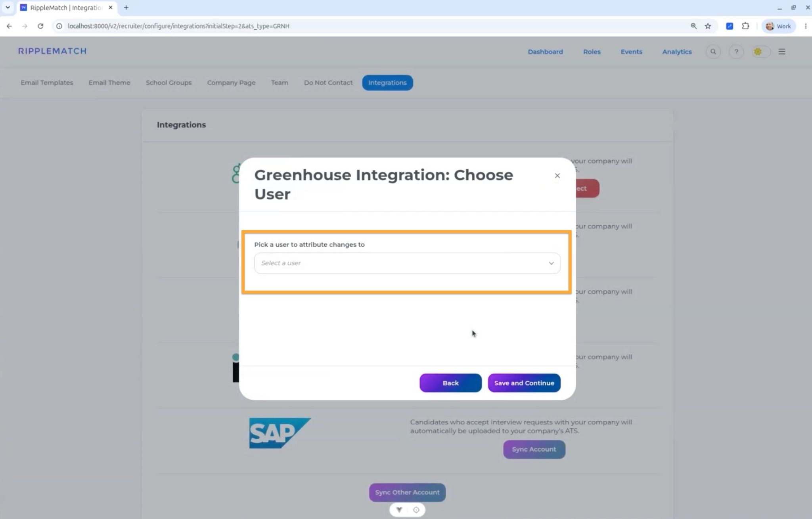Screen dimensions: 812x519
Task: Open the Do Not Contact tab
Action: coord(328,83)
